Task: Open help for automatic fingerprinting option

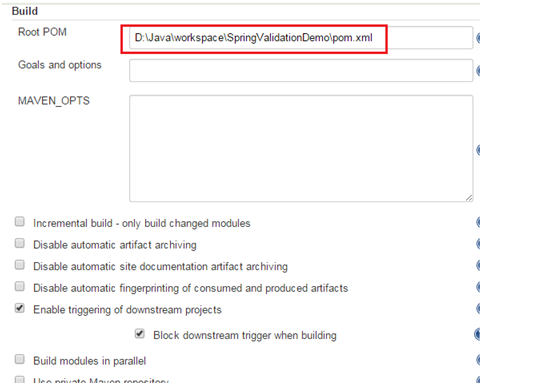Action: [478, 287]
